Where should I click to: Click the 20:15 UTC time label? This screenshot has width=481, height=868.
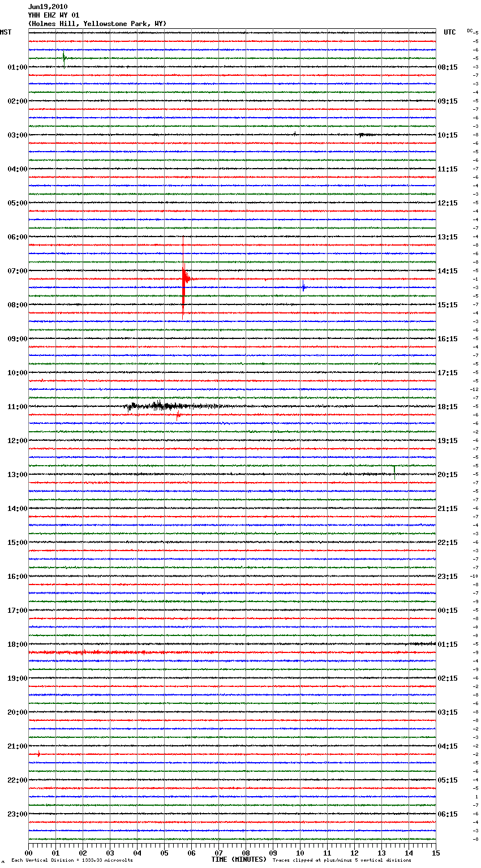(448, 475)
